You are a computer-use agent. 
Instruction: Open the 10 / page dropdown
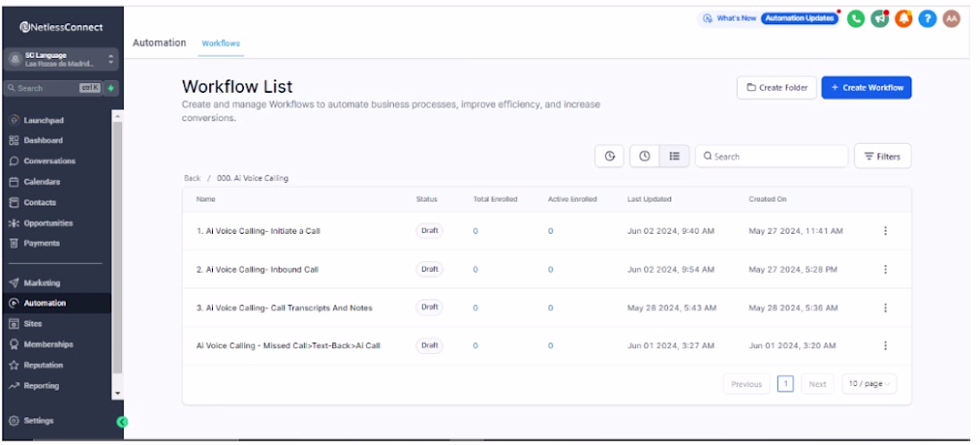pyautogui.click(x=869, y=384)
